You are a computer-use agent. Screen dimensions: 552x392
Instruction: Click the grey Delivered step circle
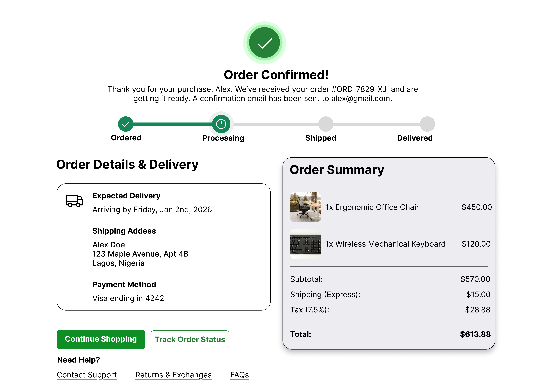click(x=427, y=124)
